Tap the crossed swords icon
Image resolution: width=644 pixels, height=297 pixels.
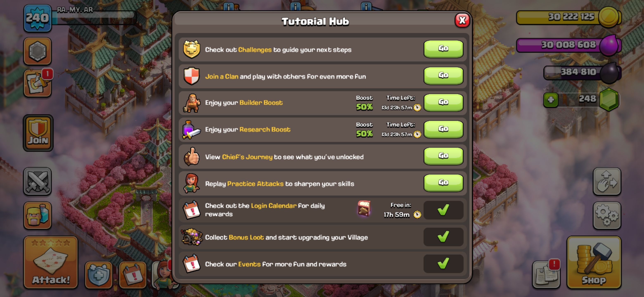click(38, 181)
